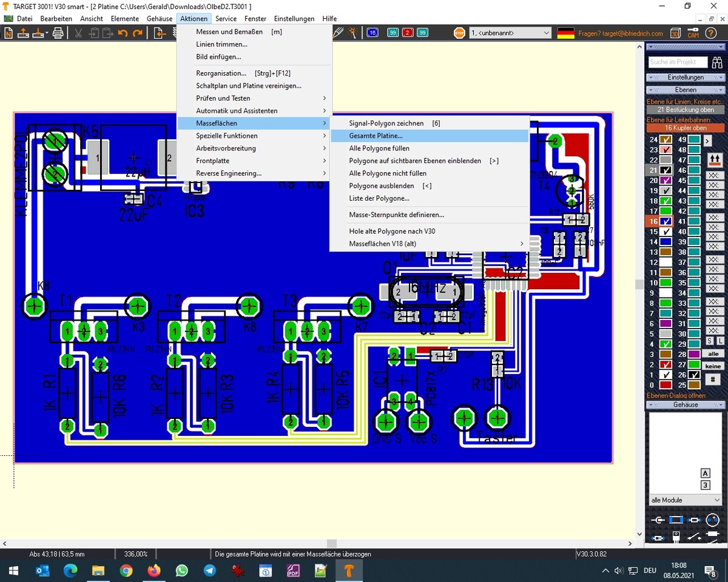Toggle visibility of layer 23
The image size is (728, 582).
[x=666, y=150]
